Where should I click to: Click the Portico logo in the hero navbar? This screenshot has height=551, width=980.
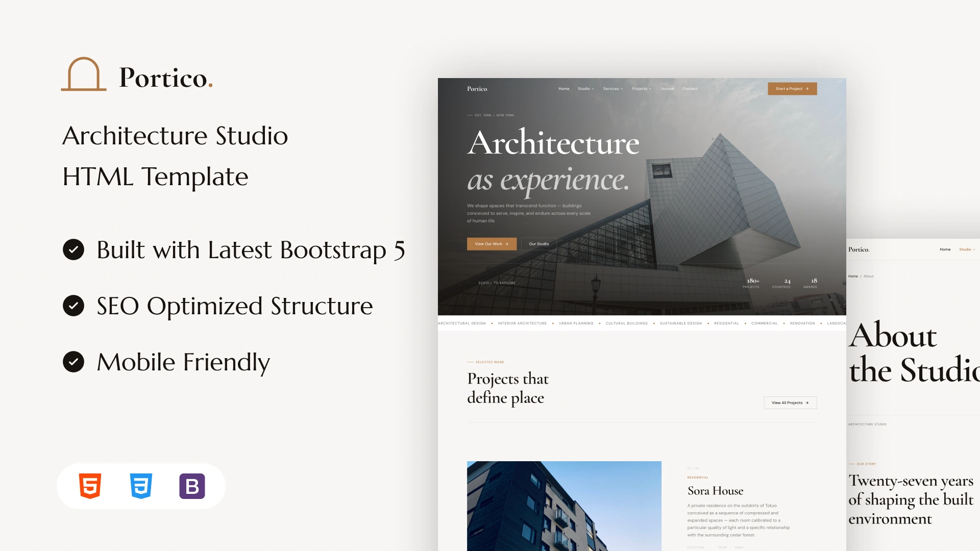click(x=477, y=89)
